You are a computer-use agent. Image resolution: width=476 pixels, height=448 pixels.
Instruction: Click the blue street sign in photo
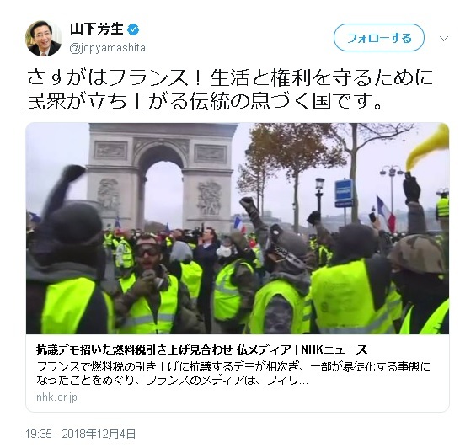[x=344, y=193]
